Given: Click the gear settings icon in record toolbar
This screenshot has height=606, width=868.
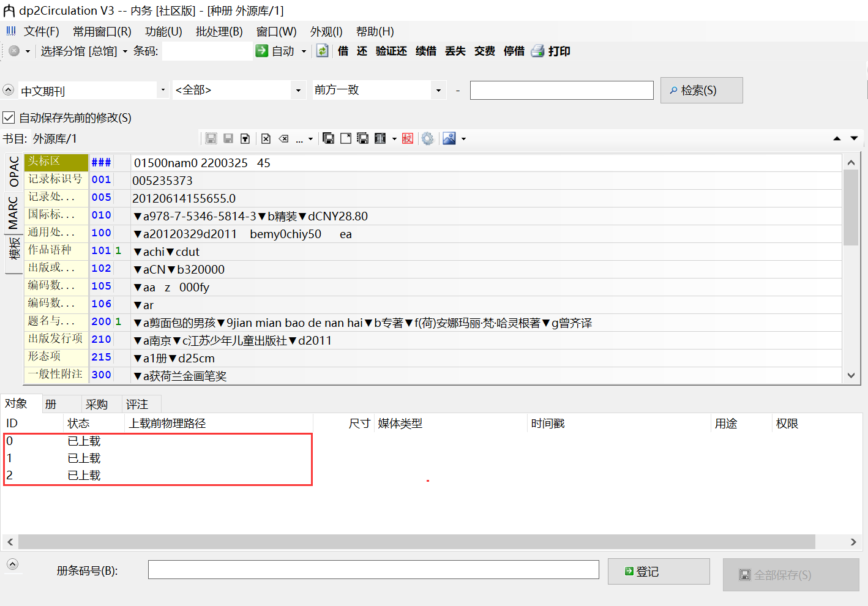Looking at the screenshot, I should point(427,138).
